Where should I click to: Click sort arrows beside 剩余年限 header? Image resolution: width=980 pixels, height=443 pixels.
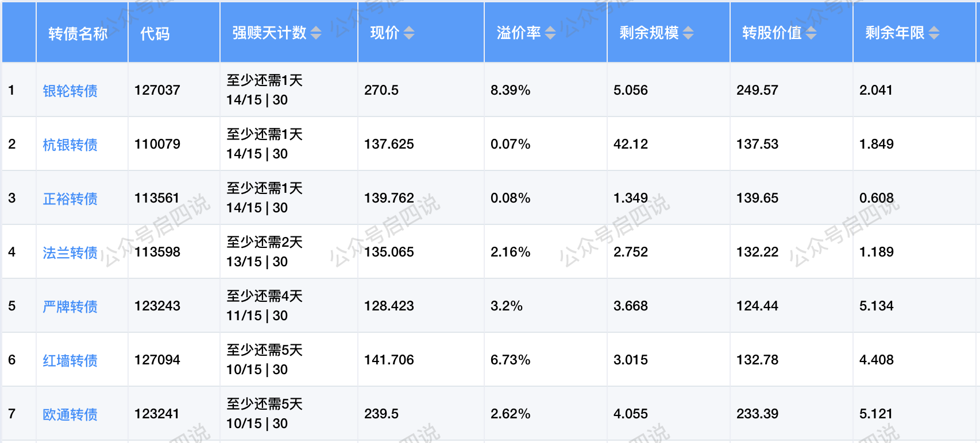pyautogui.click(x=934, y=33)
